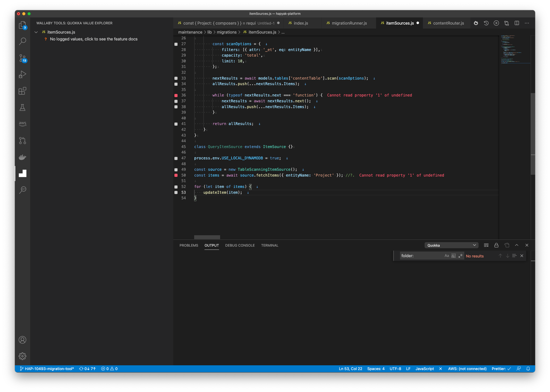This screenshot has width=550, height=392.
Task: Click the run play icon in editor toolbar
Action: tap(496, 23)
